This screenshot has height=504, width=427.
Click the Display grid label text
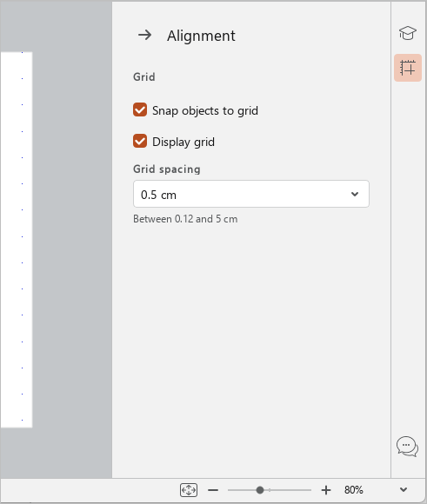pos(183,142)
